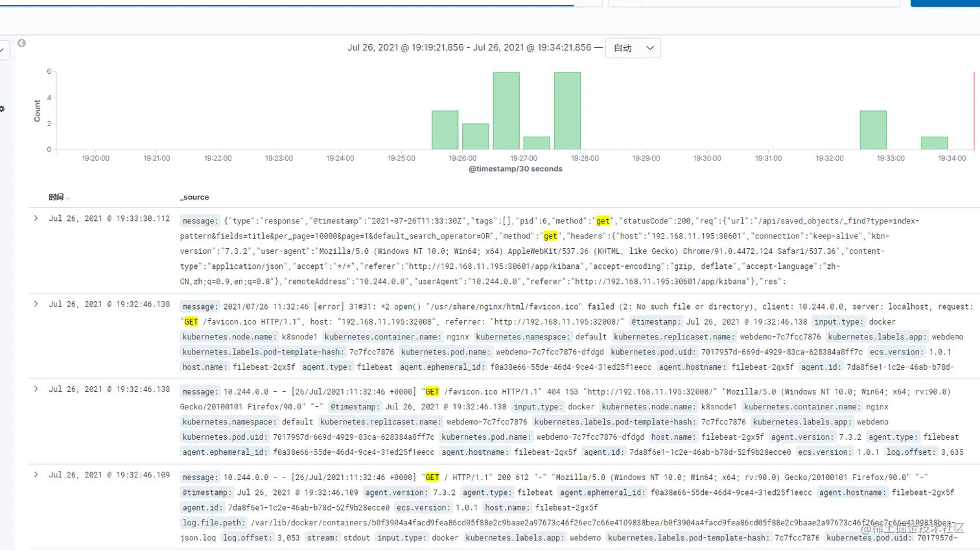Select the histogram bar right of 19:26:00
This screenshot has height=550, width=980.
[476, 137]
